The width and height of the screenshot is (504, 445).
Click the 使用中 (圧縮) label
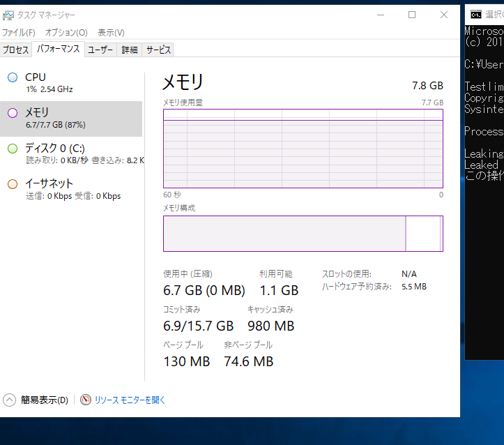[x=188, y=274]
